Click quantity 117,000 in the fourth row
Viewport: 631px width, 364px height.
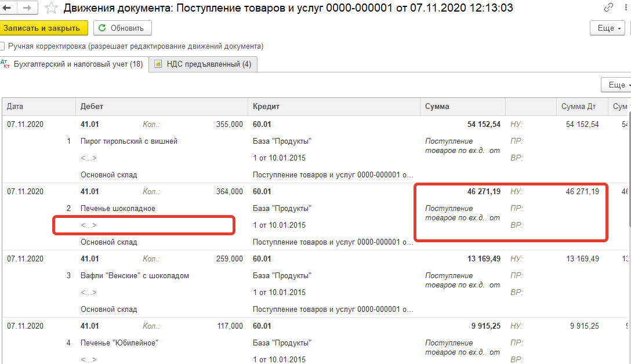click(x=230, y=326)
